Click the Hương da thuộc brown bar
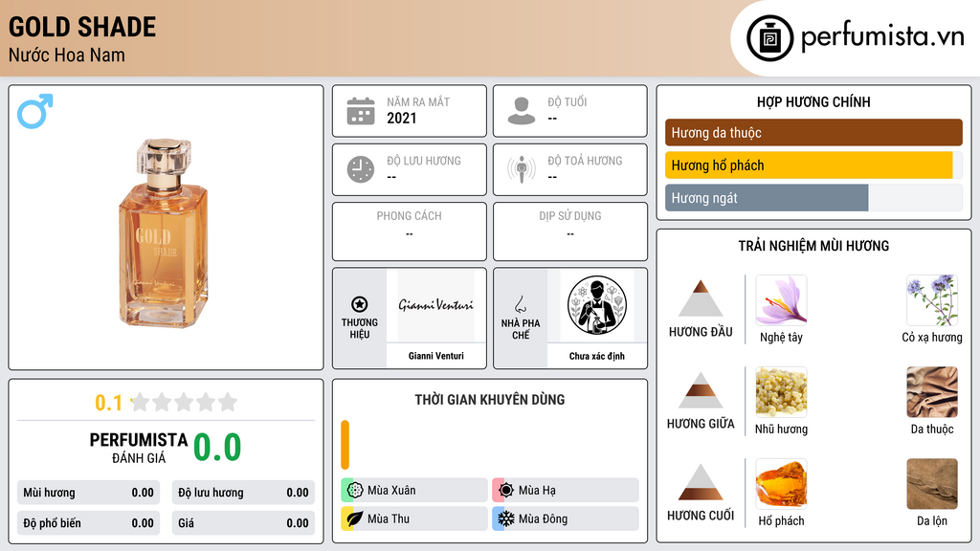Viewport: 980px width, 551px height. (813, 132)
